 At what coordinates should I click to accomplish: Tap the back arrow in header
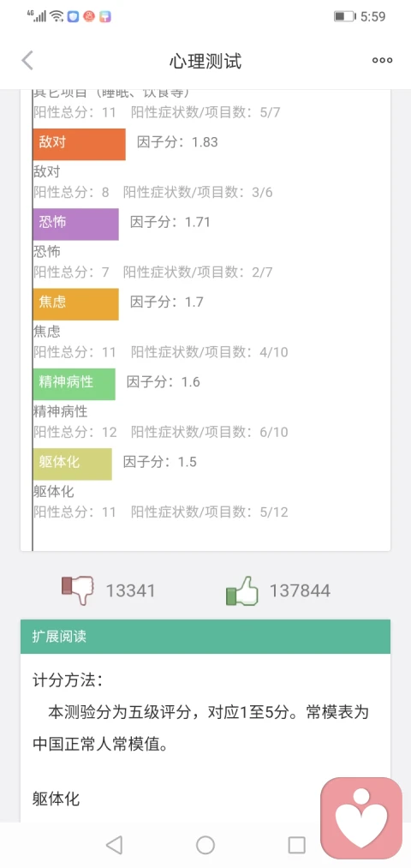click(x=27, y=60)
